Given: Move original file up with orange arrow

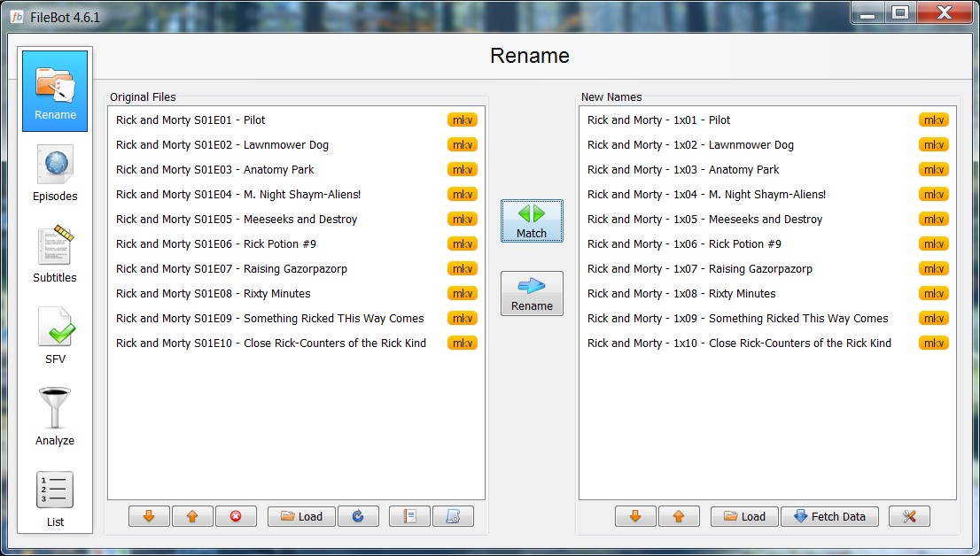Looking at the screenshot, I should (x=192, y=517).
